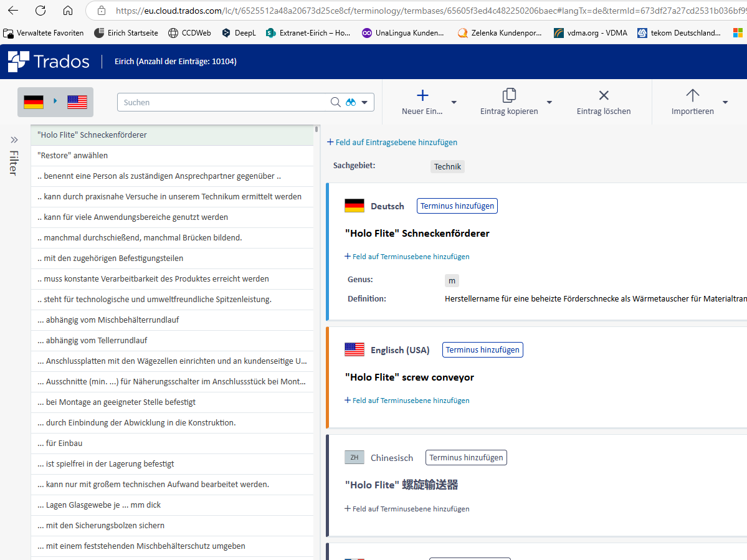The width and height of the screenshot is (747, 560).
Task: Click Terminus hinzufügen for Deutsch
Action: click(x=457, y=206)
